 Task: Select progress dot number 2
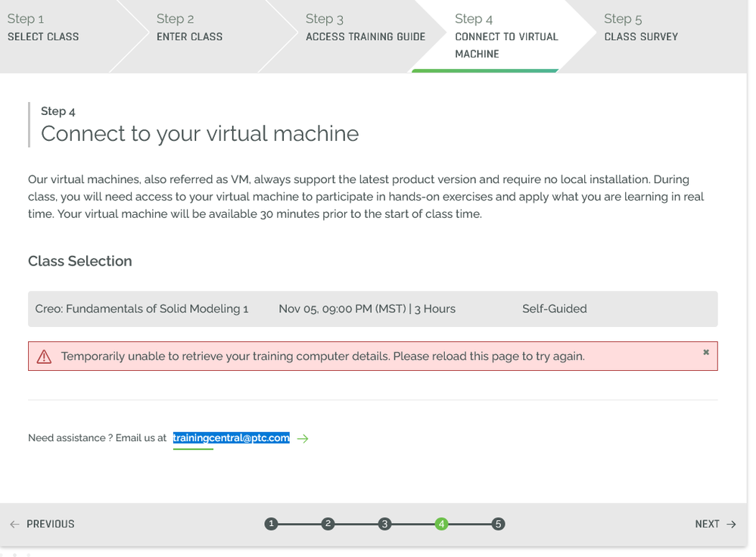coord(328,524)
